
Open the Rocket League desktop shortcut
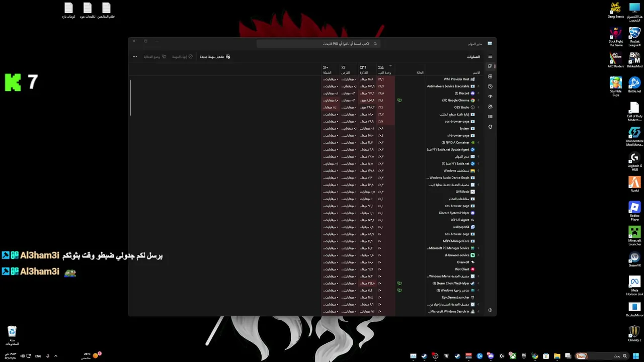(x=634, y=36)
